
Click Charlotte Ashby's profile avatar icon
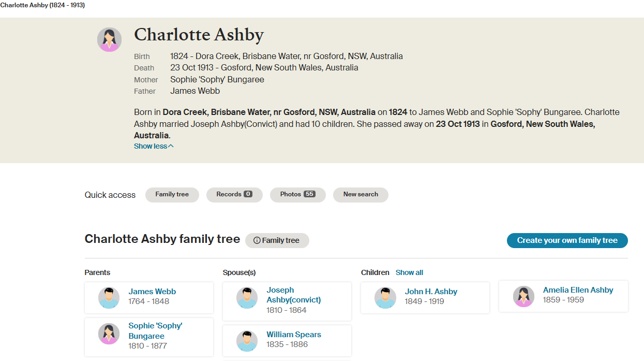(109, 40)
